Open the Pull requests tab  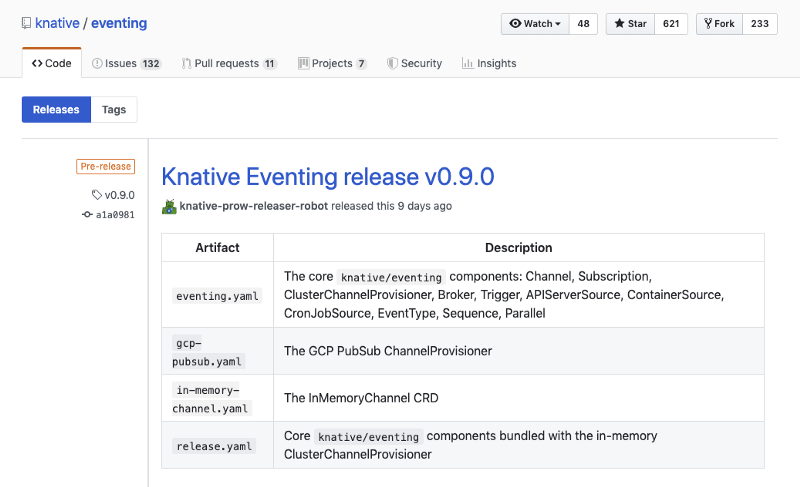(229, 63)
